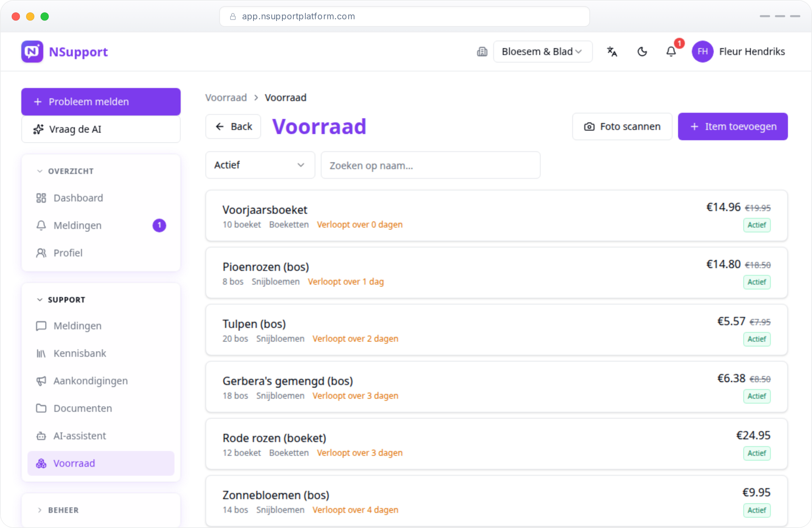Toggle dark mode moon icon
Image resolution: width=812 pixels, height=528 pixels.
(x=642, y=52)
